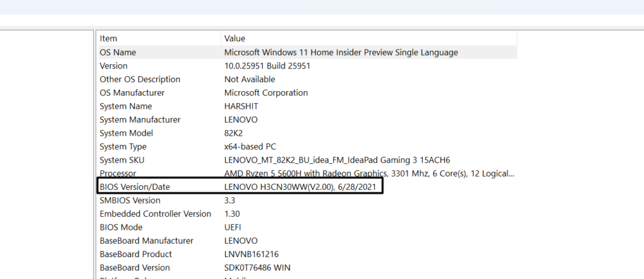Click the System SKU row label
The height and width of the screenshot is (279, 644).
(x=122, y=160)
